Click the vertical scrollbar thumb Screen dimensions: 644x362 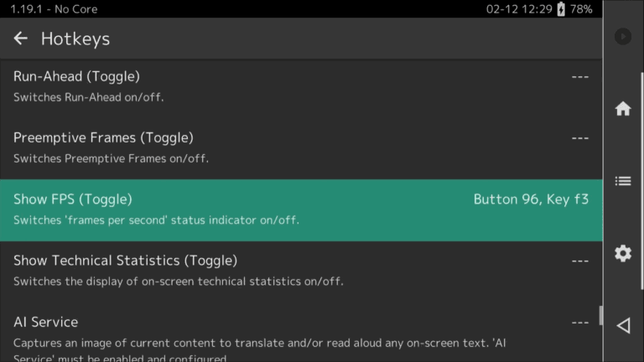click(x=600, y=316)
